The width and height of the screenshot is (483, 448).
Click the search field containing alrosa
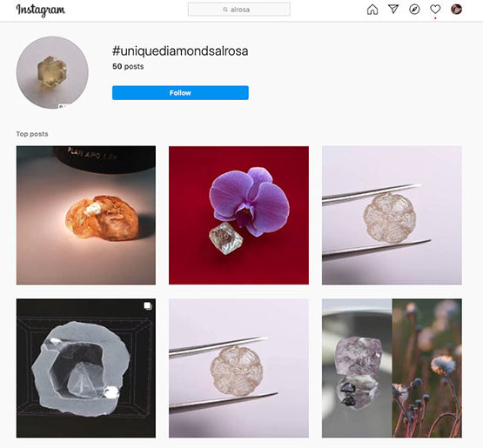pyautogui.click(x=239, y=10)
